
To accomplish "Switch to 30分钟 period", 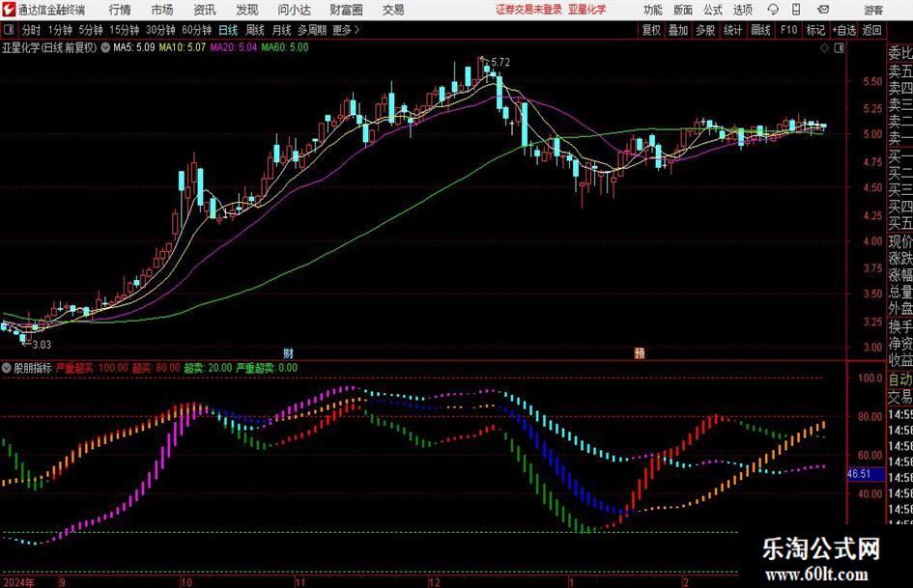I will 160,30.
